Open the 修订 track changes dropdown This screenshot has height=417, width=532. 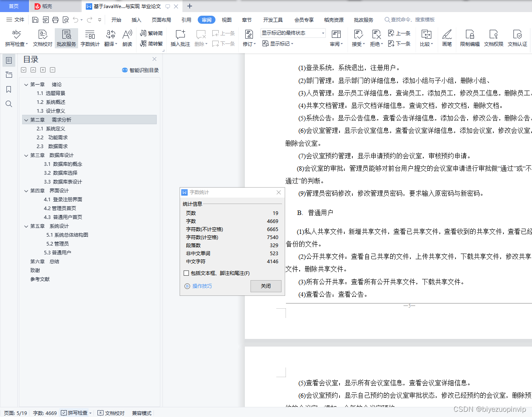pos(249,44)
